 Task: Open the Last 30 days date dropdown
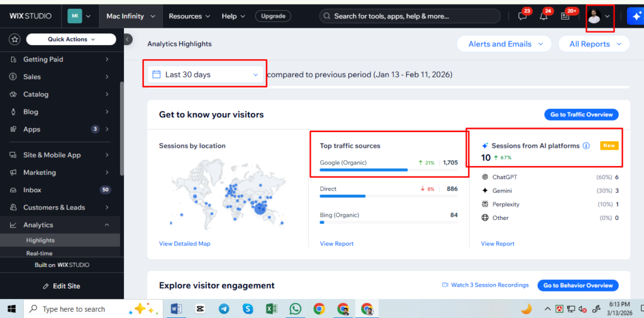pyautogui.click(x=206, y=75)
